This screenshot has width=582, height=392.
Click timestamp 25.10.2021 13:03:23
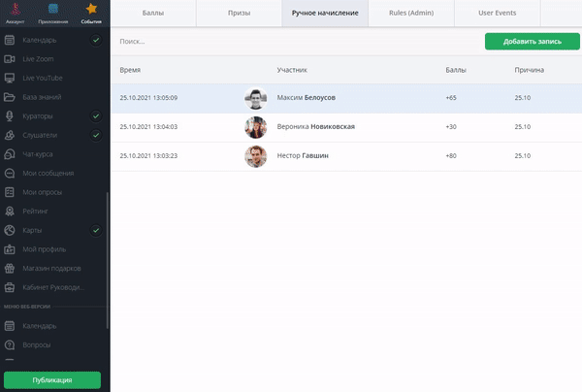point(148,155)
